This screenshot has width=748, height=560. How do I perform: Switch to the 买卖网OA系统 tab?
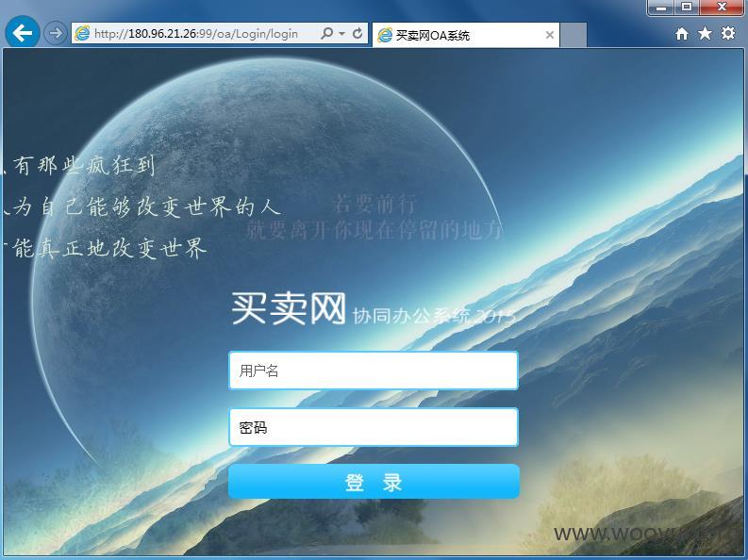(x=466, y=35)
